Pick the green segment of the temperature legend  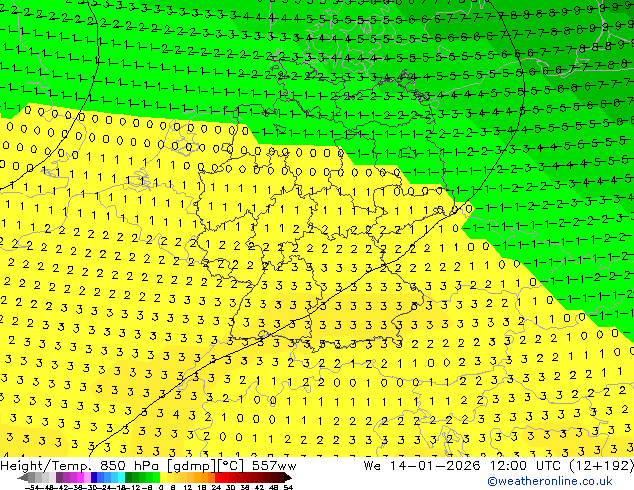[142, 478]
